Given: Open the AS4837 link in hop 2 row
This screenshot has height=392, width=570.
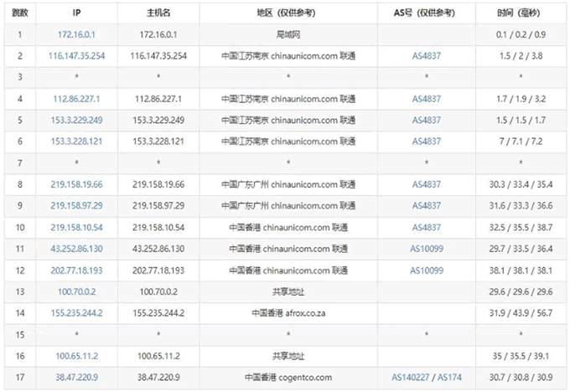Looking at the screenshot, I should tap(426, 55).
